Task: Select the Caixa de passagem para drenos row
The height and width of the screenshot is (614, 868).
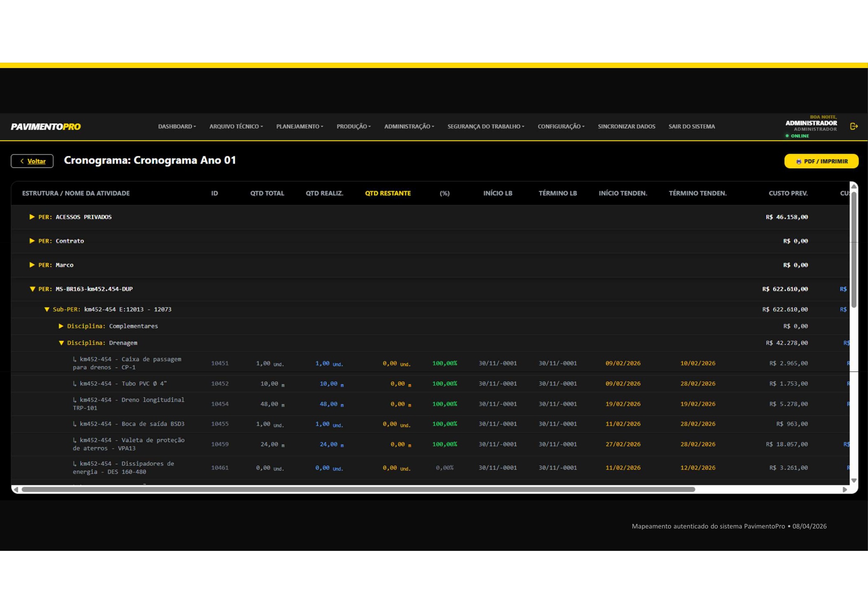Action: click(x=430, y=363)
